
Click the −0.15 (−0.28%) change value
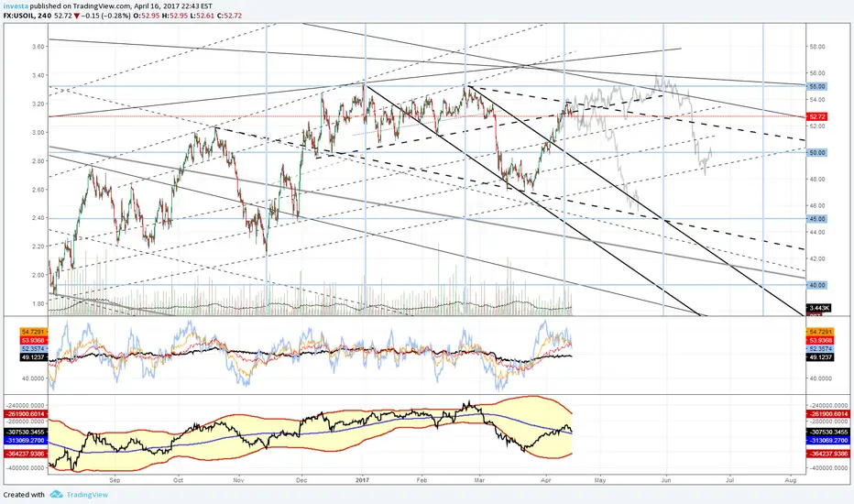(106, 16)
